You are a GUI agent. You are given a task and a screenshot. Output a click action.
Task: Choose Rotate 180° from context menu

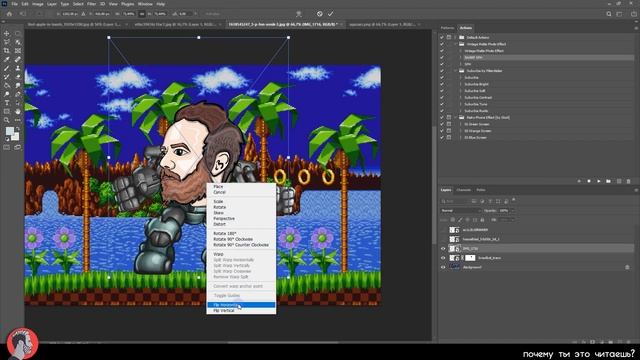(x=241, y=233)
